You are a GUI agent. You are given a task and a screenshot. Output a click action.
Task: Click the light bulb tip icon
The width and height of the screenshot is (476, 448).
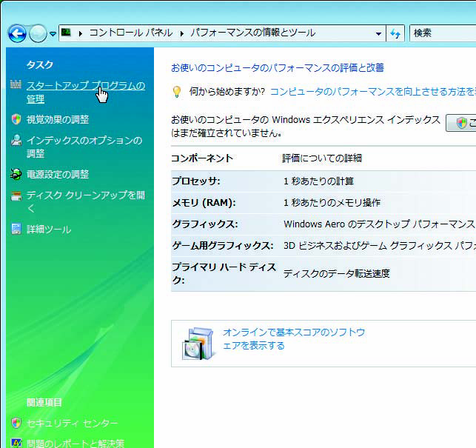(177, 91)
